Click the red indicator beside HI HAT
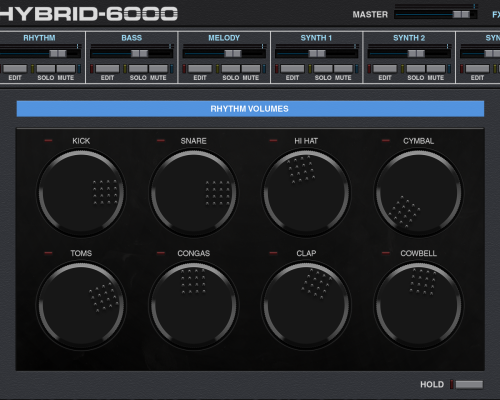500x400 pixels. [273, 141]
